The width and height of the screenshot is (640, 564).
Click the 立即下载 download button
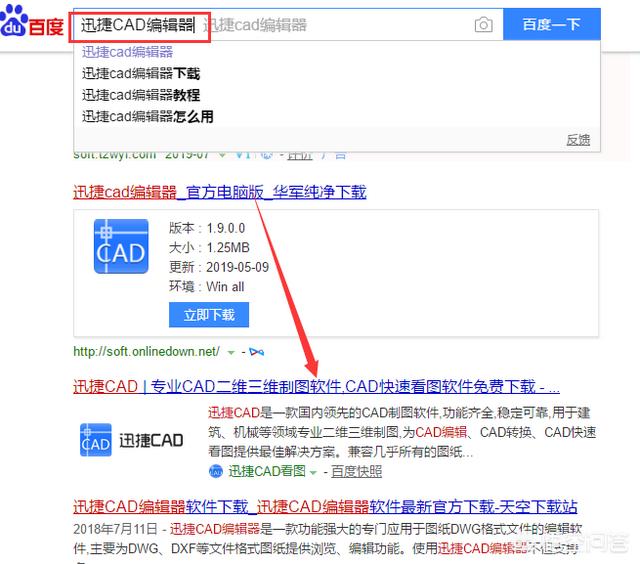coord(209,315)
